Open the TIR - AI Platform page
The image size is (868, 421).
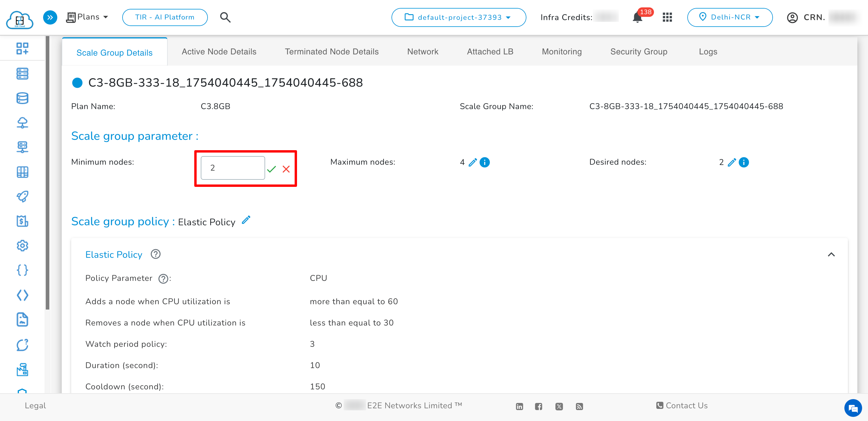[x=164, y=17]
